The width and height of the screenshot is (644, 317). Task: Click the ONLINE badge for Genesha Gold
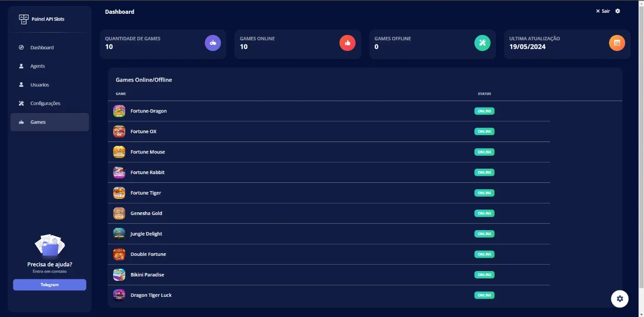484,213
